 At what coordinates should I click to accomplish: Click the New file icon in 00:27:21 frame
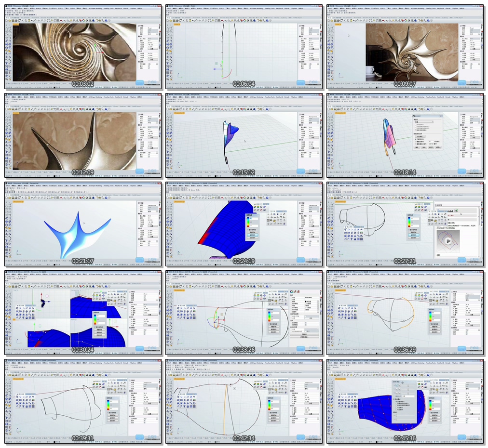(x=329, y=198)
